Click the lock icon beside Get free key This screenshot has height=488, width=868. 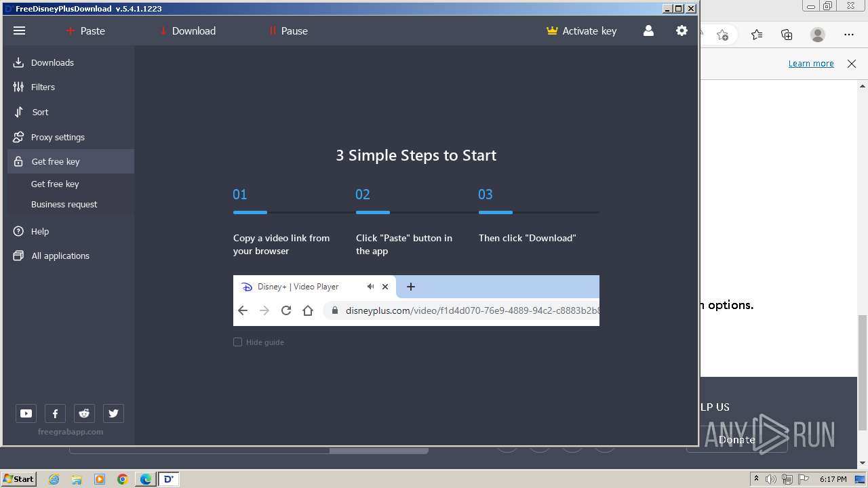pos(18,161)
